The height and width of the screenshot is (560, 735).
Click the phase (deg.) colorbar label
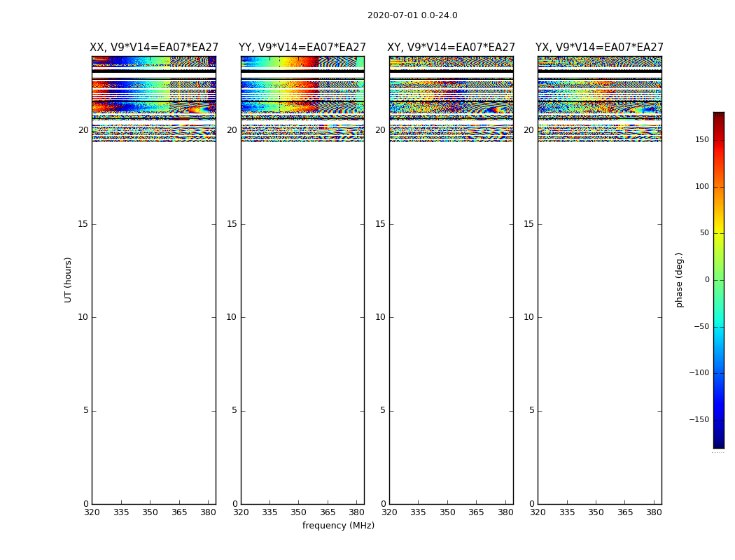click(x=679, y=279)
